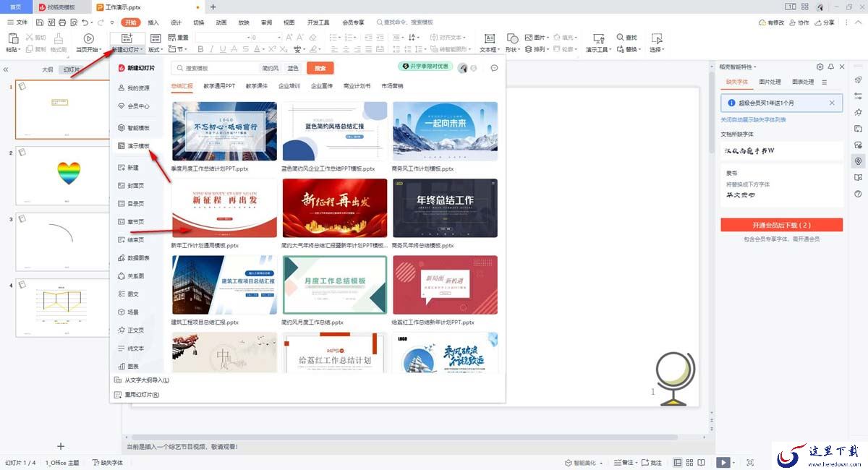Viewport: 868px width, 470px height.
Task: Open the 智能美化 dropdown in status bar
Action: 600,462
